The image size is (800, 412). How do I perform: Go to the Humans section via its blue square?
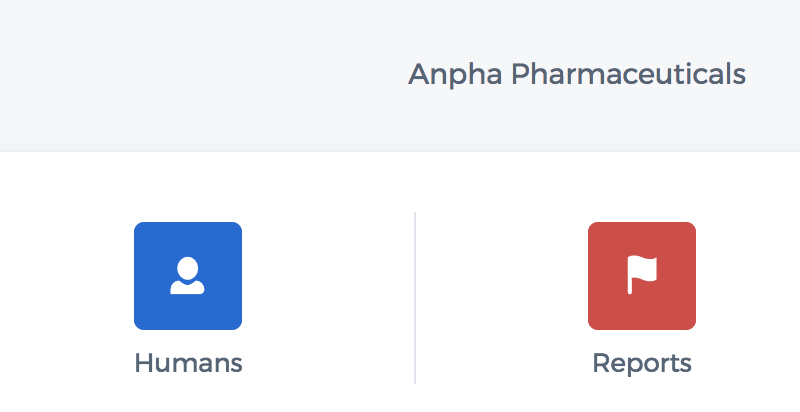point(188,276)
